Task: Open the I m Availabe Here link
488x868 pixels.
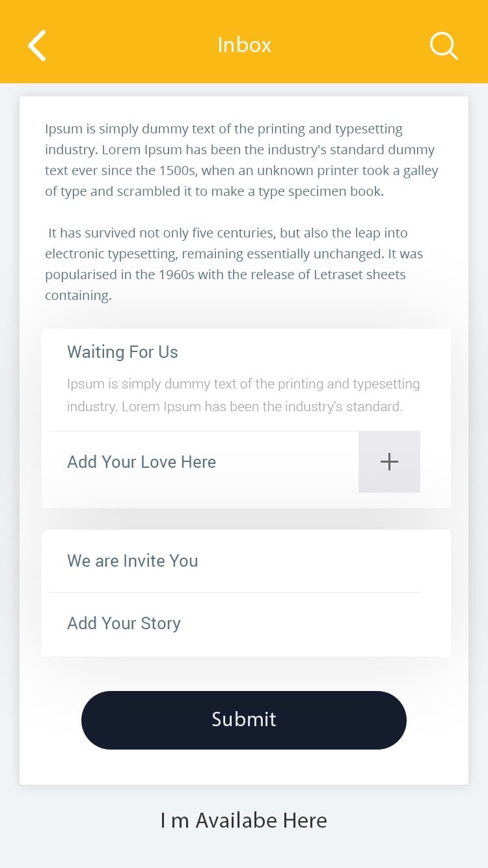Action: pos(244,820)
